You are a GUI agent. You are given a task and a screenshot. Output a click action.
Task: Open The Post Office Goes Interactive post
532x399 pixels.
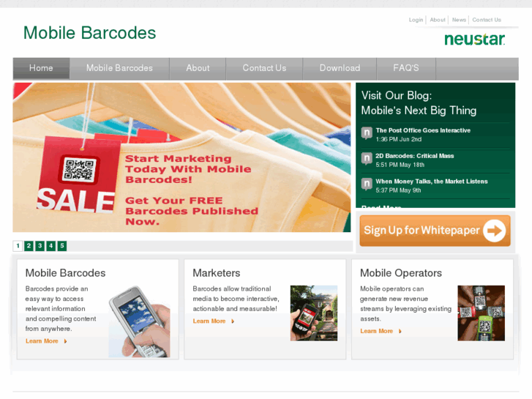[x=423, y=130]
